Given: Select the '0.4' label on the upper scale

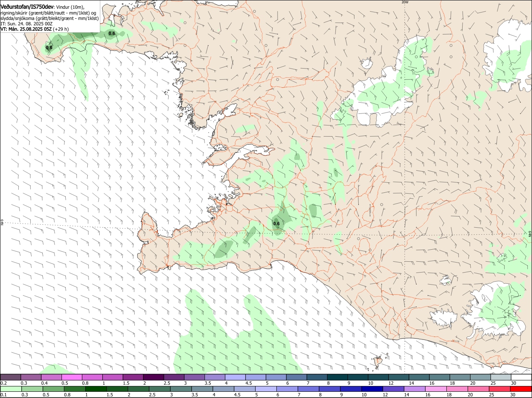Looking at the screenshot, I should [44, 383].
